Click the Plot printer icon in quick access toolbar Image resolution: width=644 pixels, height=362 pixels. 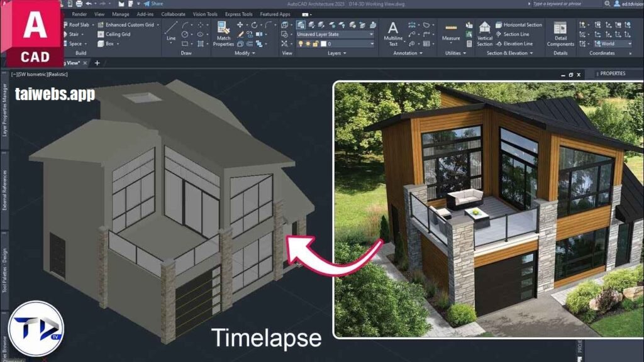(79, 4)
